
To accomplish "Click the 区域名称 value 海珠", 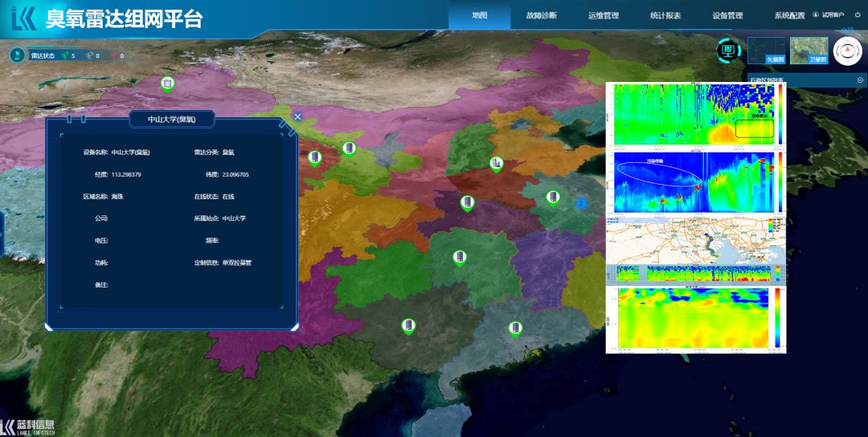I will (117, 196).
